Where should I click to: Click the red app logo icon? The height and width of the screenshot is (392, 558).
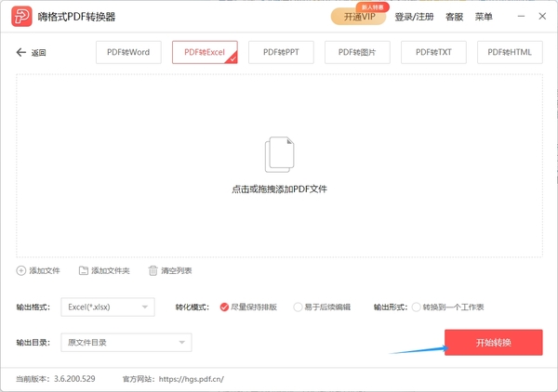(x=20, y=17)
